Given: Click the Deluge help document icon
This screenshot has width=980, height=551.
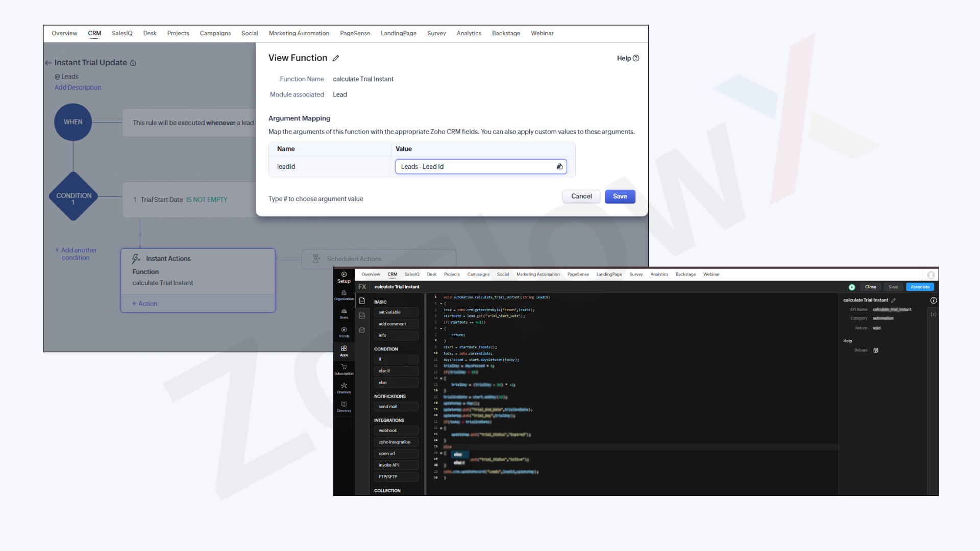Looking at the screenshot, I should point(876,350).
